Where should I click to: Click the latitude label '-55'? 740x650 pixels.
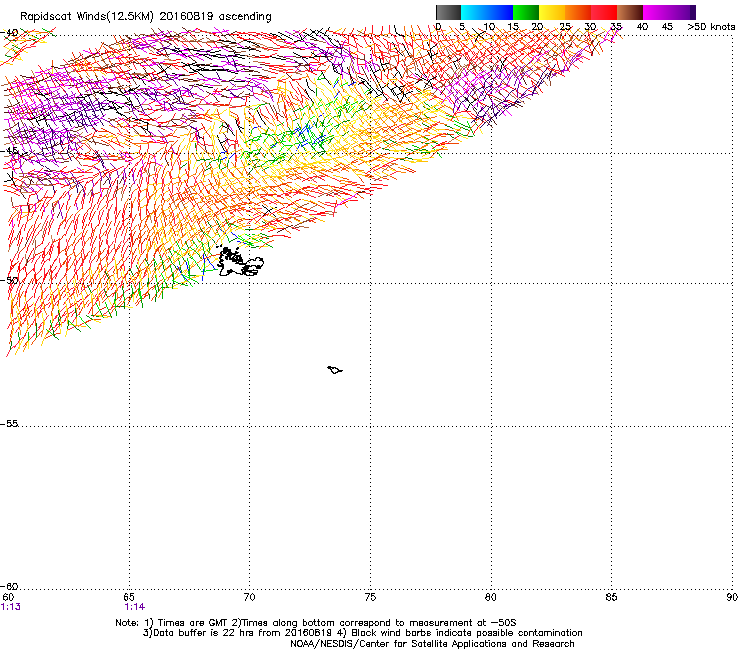(x=9, y=424)
